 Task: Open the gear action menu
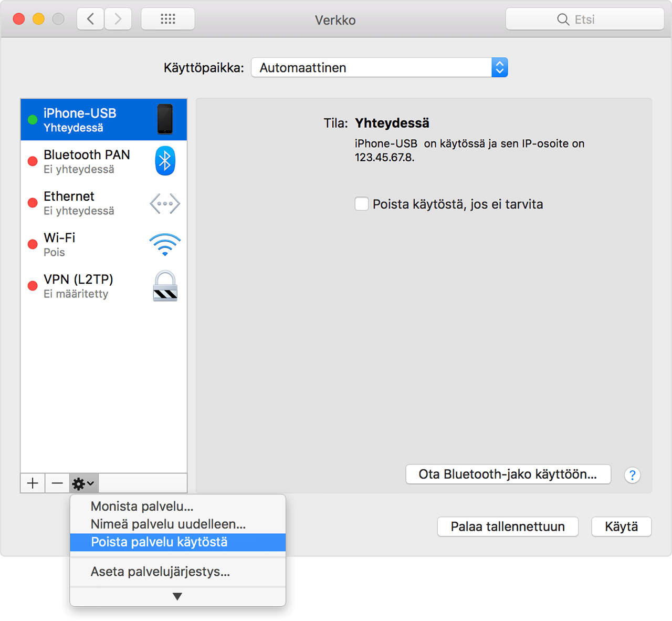pyautogui.click(x=83, y=483)
